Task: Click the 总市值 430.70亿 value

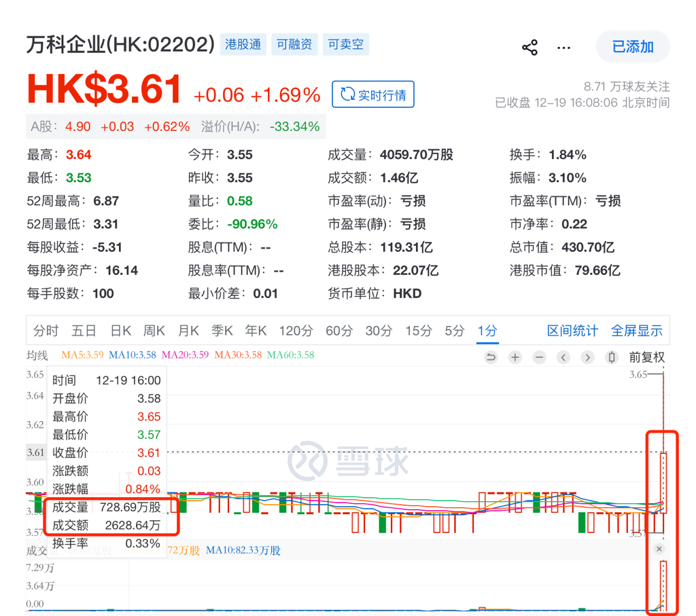Action: coord(588,247)
